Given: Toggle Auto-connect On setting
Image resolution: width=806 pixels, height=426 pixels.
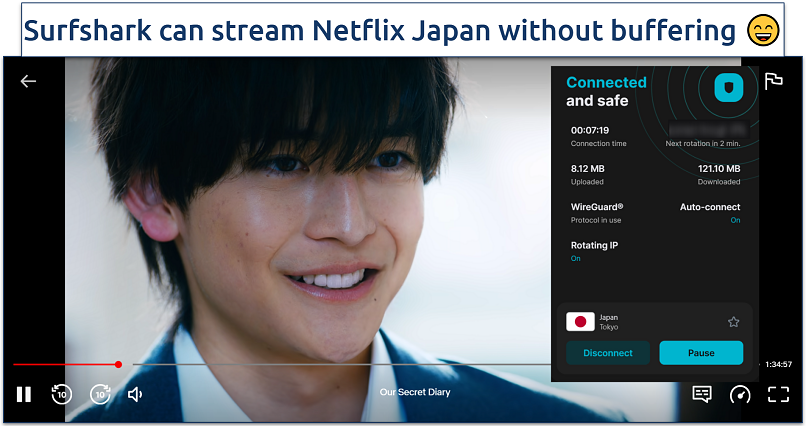Looking at the screenshot, I should [710, 213].
